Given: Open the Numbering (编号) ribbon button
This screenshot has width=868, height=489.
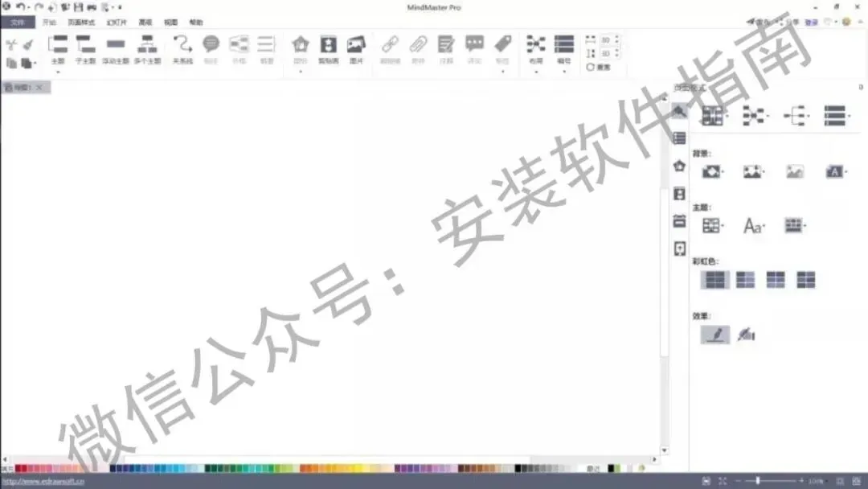Looking at the screenshot, I should click(x=564, y=49).
